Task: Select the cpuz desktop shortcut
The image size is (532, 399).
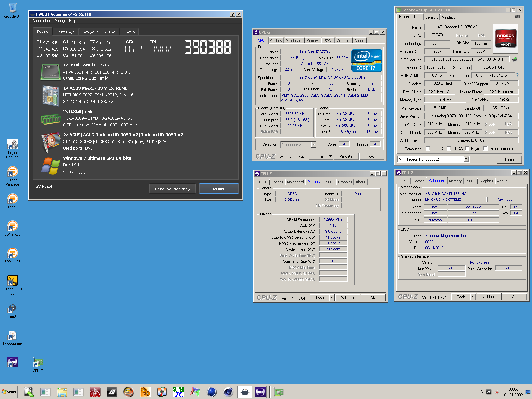Action: (x=12, y=365)
